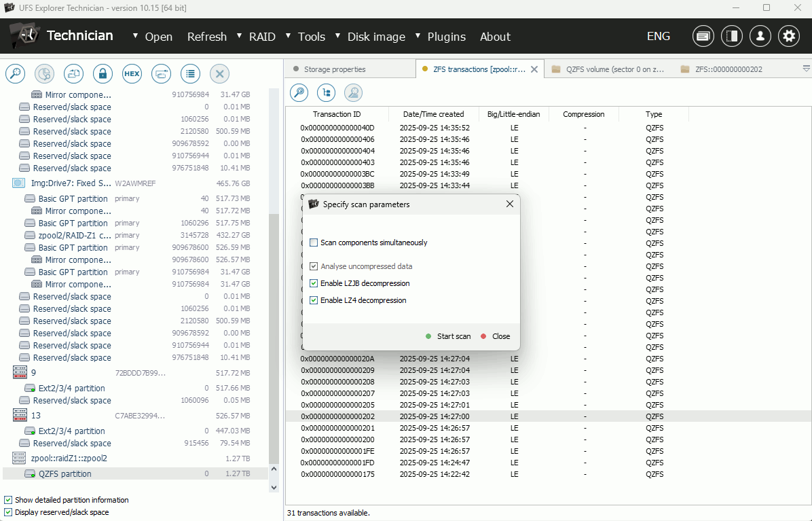Click the storage properties list icon

(190, 73)
